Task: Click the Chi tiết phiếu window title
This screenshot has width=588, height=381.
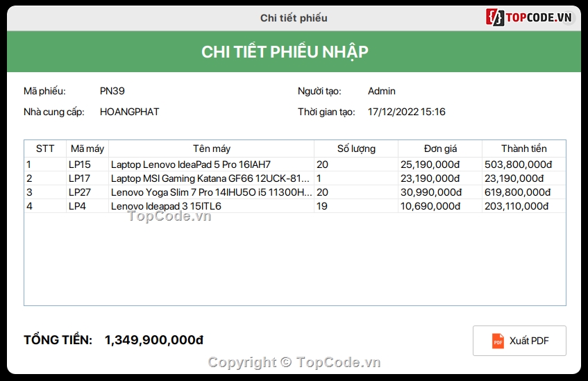Action: click(294, 18)
